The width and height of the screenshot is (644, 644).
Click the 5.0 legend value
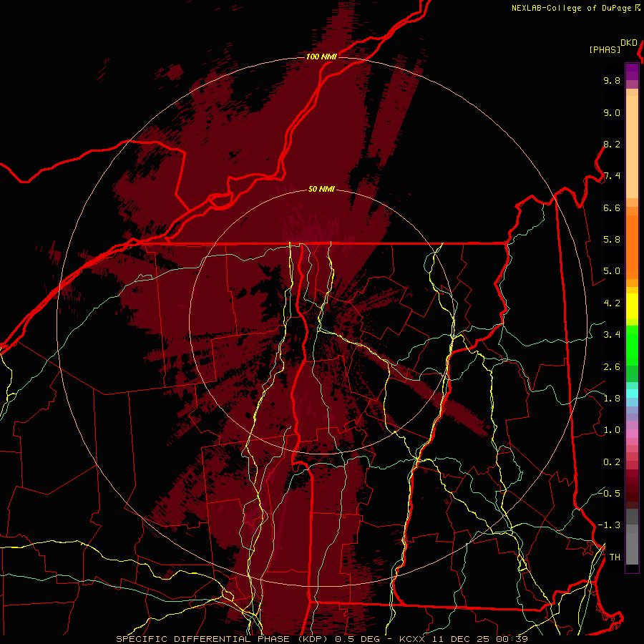pos(612,271)
